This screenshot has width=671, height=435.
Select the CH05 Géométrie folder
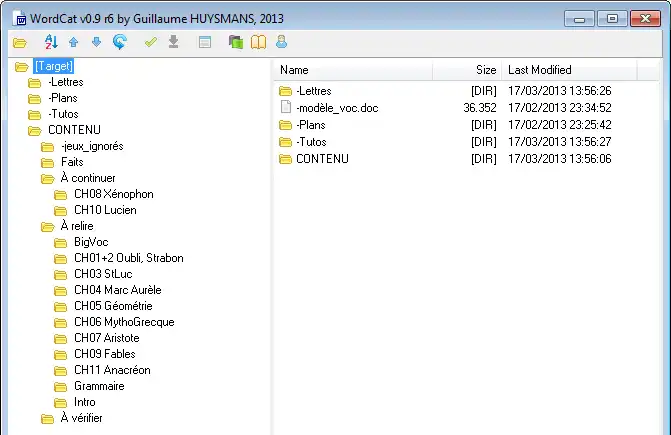click(113, 306)
